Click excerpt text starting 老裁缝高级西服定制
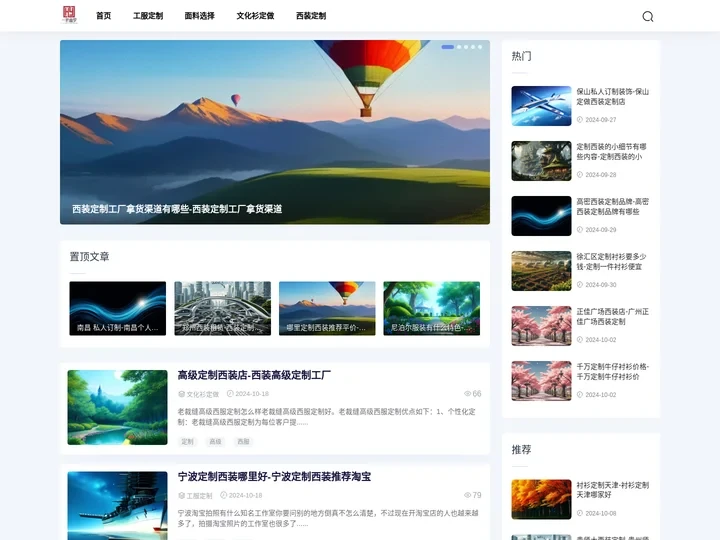Screen dimensions: 720x540 pos(326,417)
